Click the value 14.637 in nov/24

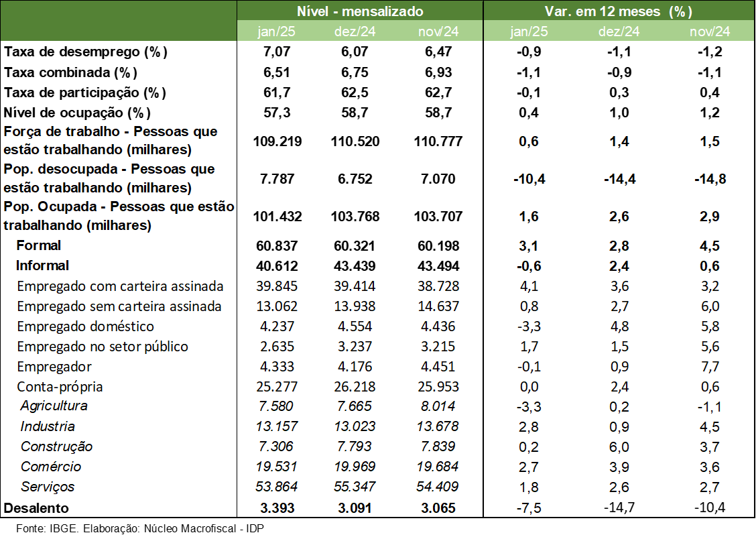pos(438,306)
